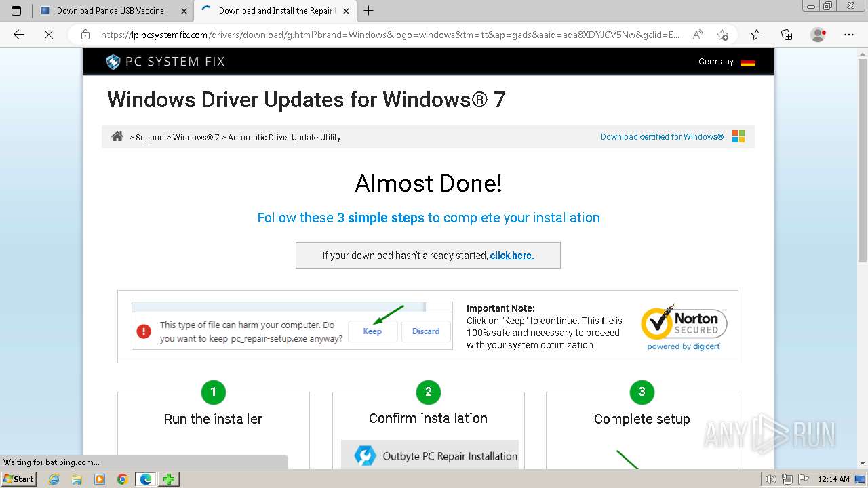Open the green plus taskbar application

tap(169, 479)
